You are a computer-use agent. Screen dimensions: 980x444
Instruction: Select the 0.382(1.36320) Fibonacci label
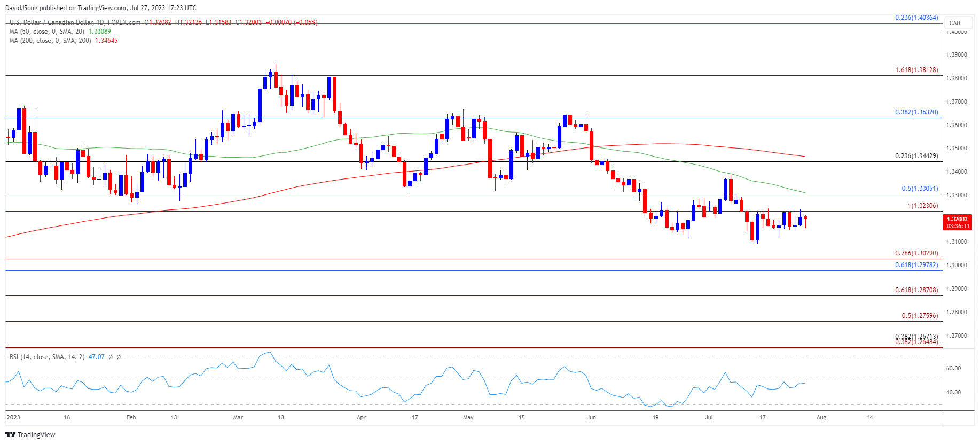click(916, 112)
